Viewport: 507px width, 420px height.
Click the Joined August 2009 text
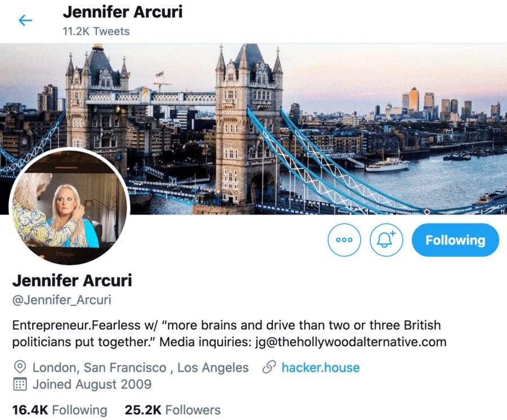point(92,384)
